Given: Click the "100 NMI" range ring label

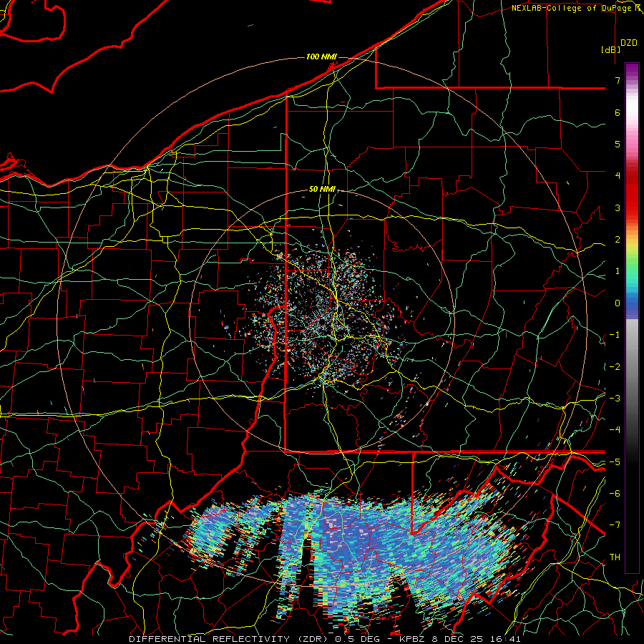Looking at the screenshot, I should tap(321, 57).
